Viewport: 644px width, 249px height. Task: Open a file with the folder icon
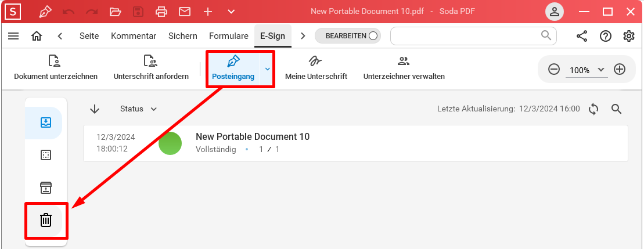coord(115,12)
